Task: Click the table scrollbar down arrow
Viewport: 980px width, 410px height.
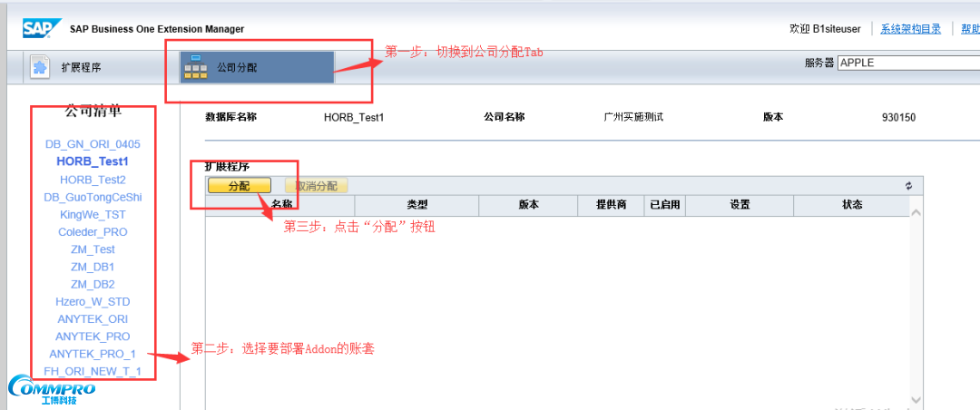Action: pos(916,400)
